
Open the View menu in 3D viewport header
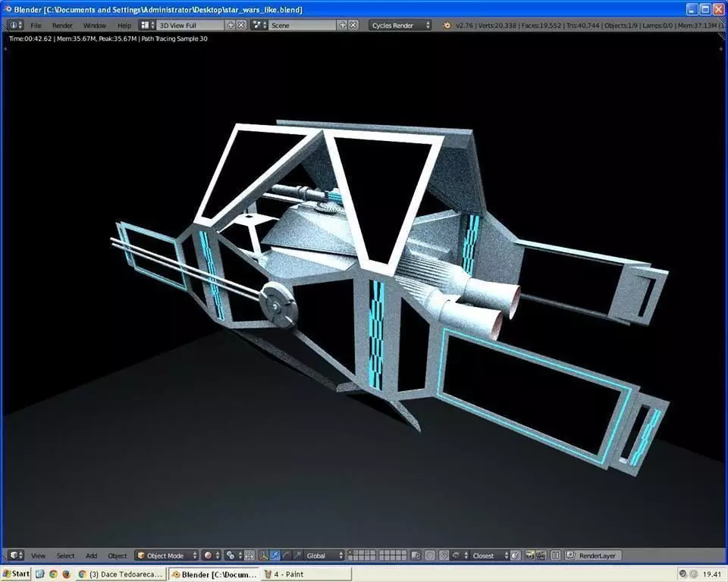pyautogui.click(x=38, y=555)
